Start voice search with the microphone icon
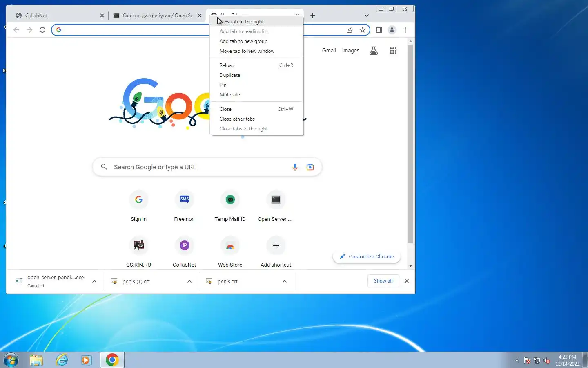The image size is (588, 368). click(x=295, y=167)
